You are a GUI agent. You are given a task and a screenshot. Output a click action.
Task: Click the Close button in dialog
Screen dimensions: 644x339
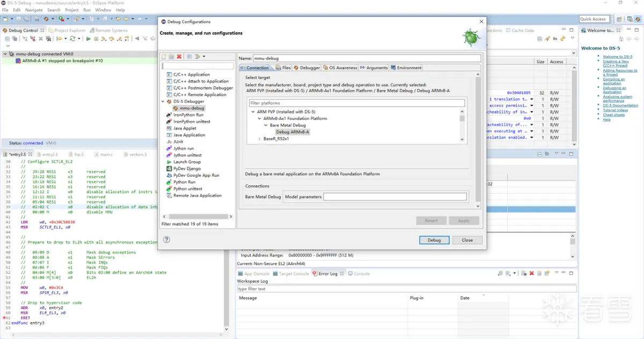(467, 240)
